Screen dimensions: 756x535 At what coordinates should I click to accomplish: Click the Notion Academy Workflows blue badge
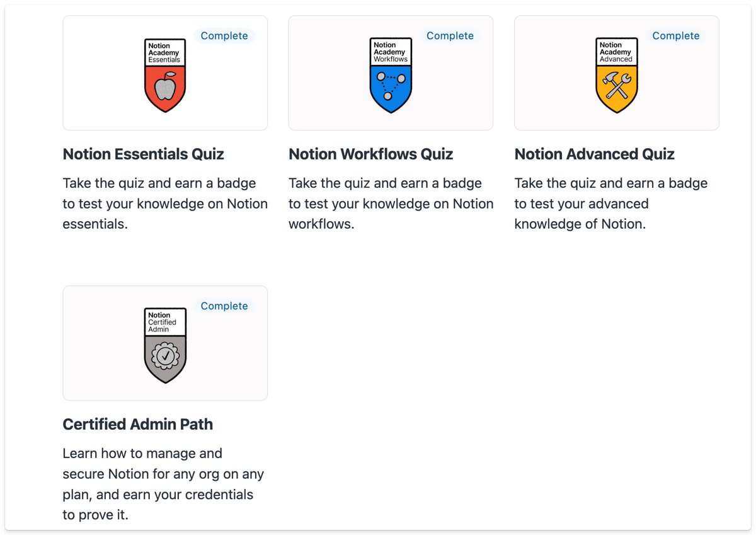tap(391, 76)
